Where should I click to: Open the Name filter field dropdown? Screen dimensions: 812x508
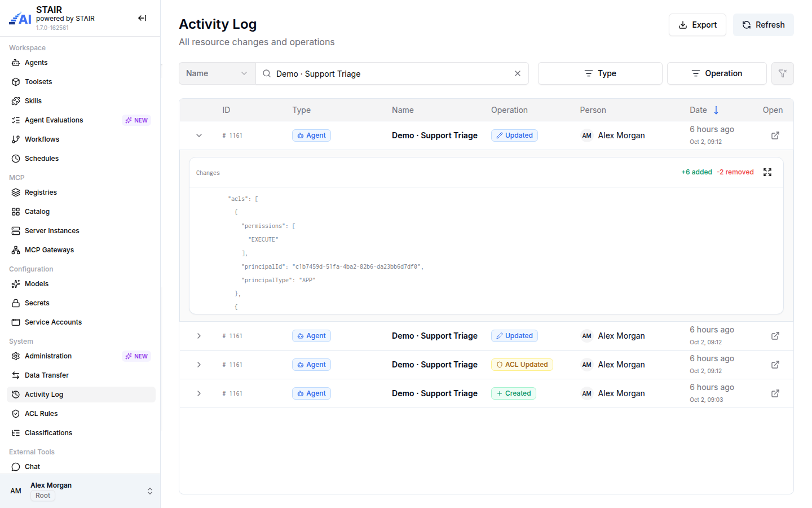click(217, 73)
